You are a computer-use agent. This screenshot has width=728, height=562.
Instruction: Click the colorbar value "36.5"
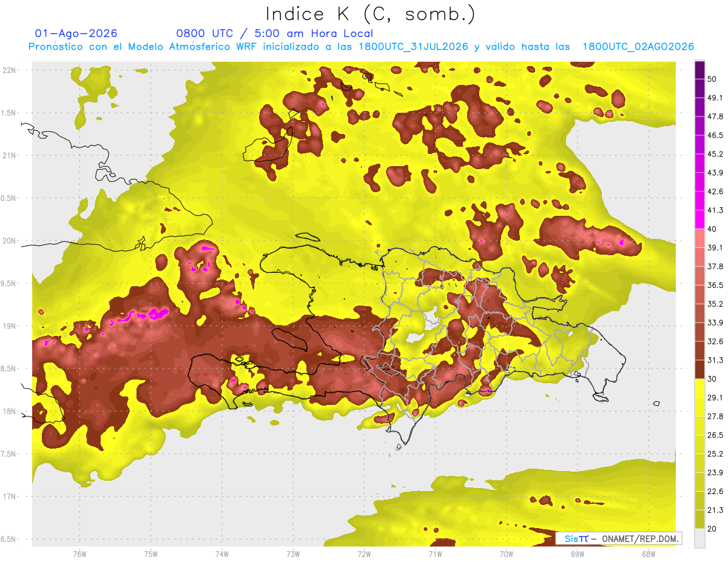coord(715,285)
